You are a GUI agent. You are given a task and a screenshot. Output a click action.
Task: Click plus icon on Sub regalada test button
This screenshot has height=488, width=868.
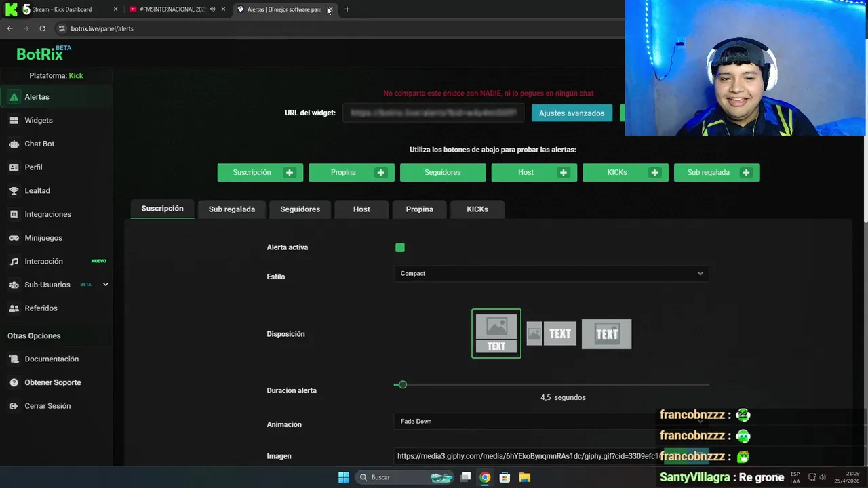(x=746, y=173)
